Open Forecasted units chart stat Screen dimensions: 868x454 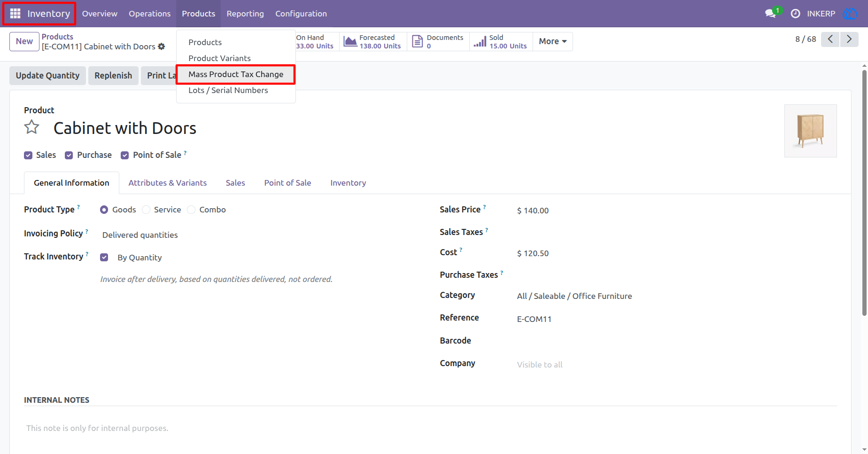(372, 41)
